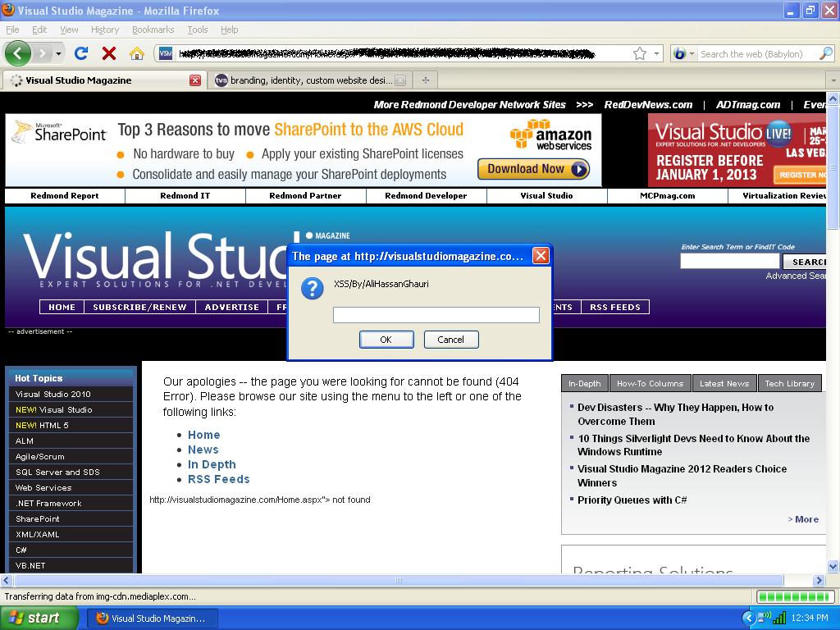
Task: Click OK in the prompt dialog
Action: click(386, 340)
